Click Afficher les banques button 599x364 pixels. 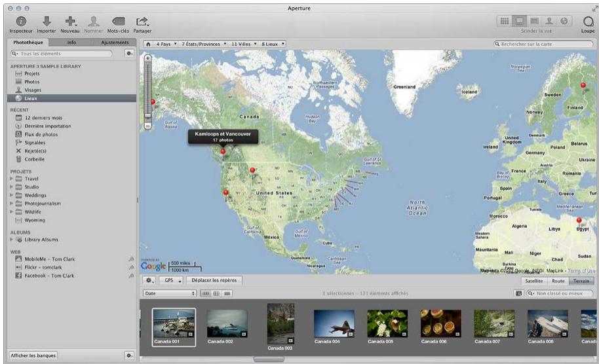(33, 355)
